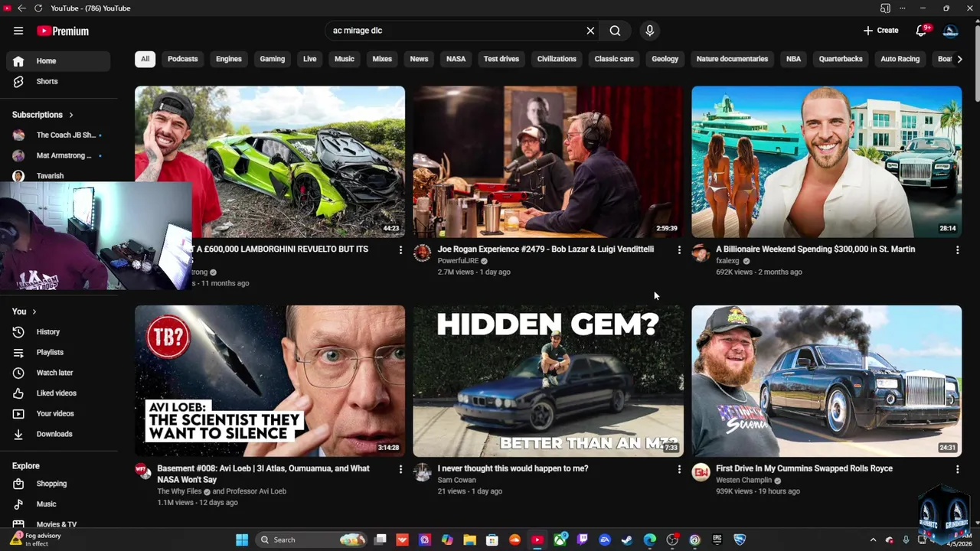Select the NASA filter chip
The width and height of the screenshot is (980, 551).
[456, 59]
